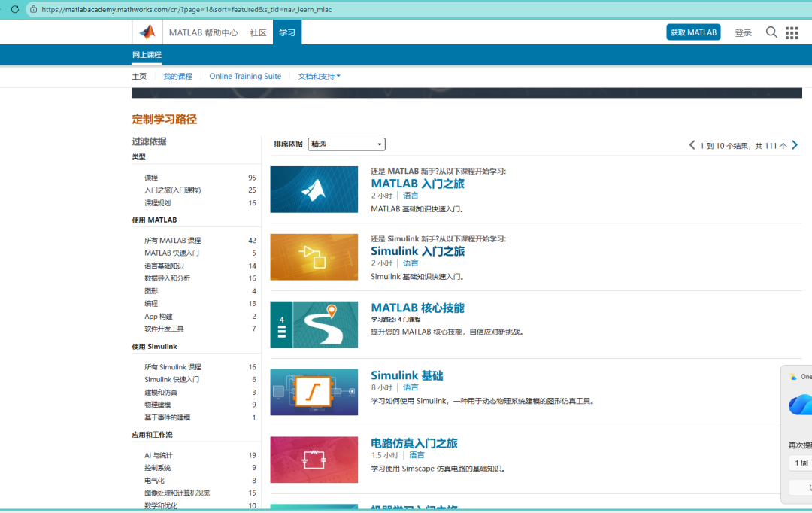Screen dimensions: 812x513
Task: Open the Simulink 入门之旅 course thumbnail
Action: click(314, 257)
